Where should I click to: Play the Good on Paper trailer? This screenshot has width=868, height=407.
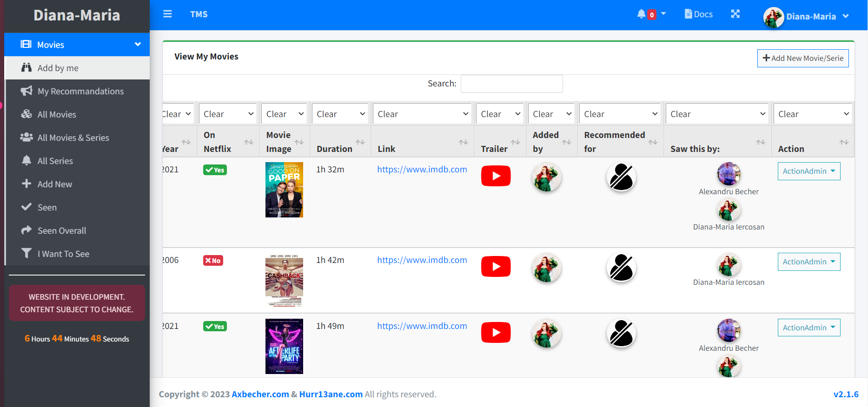pyautogui.click(x=496, y=176)
